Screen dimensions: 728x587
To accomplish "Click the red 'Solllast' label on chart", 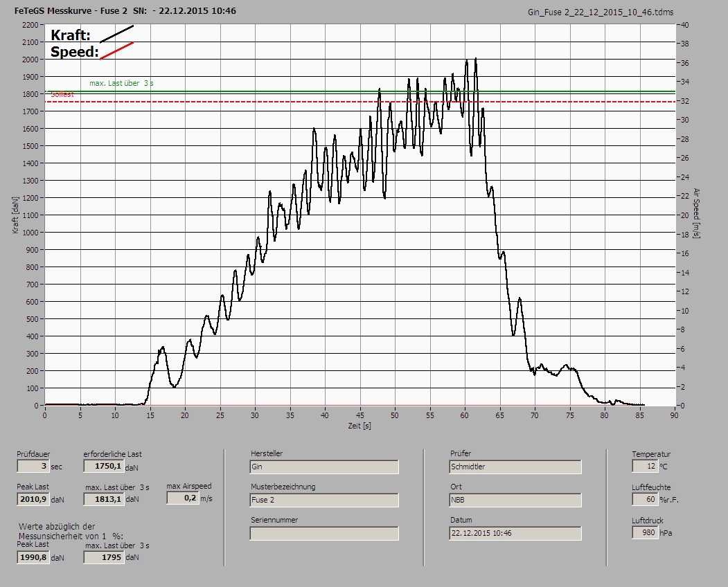I will coord(62,94).
